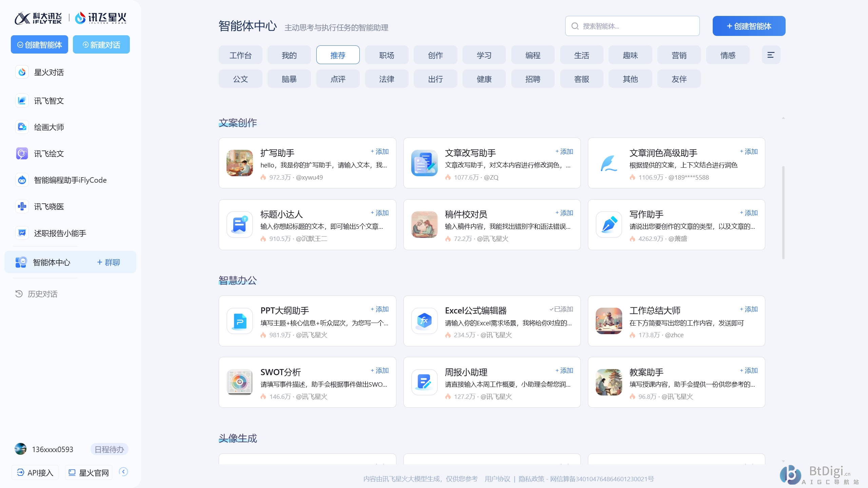Click the sidebar 创建智能体 button

pyautogui.click(x=39, y=44)
